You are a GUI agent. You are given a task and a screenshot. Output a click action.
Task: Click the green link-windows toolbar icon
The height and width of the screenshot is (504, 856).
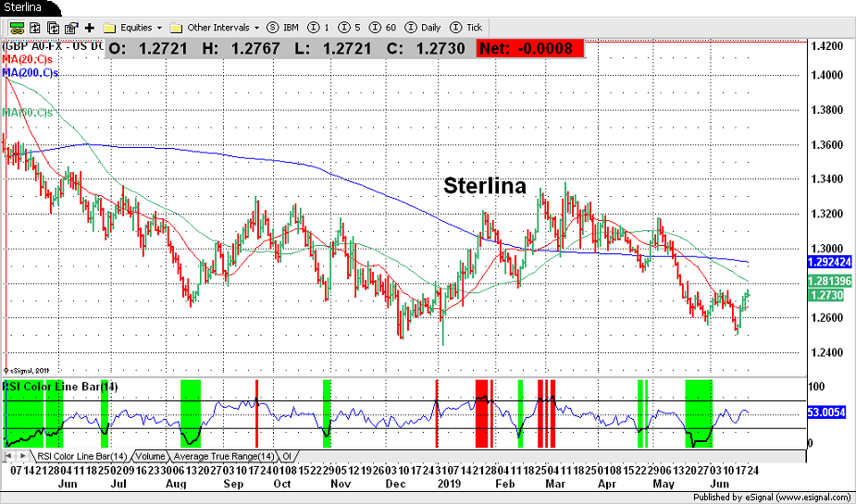[x=17, y=28]
